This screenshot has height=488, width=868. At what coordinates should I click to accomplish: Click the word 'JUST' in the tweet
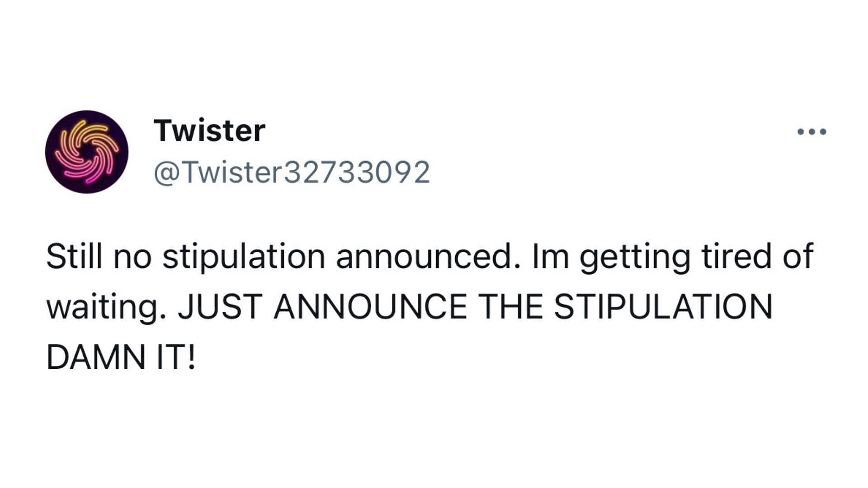click(x=220, y=306)
